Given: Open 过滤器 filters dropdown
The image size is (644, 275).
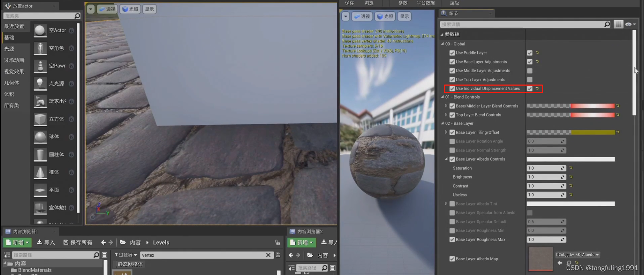Looking at the screenshot, I should point(126,255).
